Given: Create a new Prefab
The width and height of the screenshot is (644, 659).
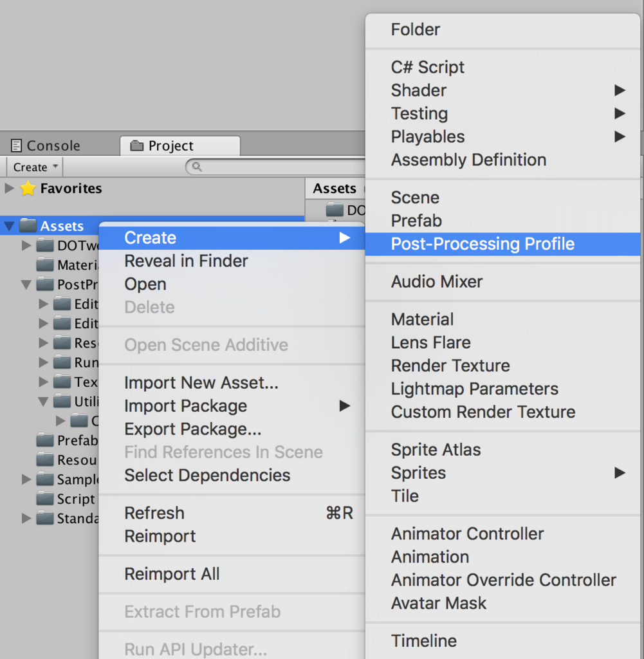Looking at the screenshot, I should (503, 221).
